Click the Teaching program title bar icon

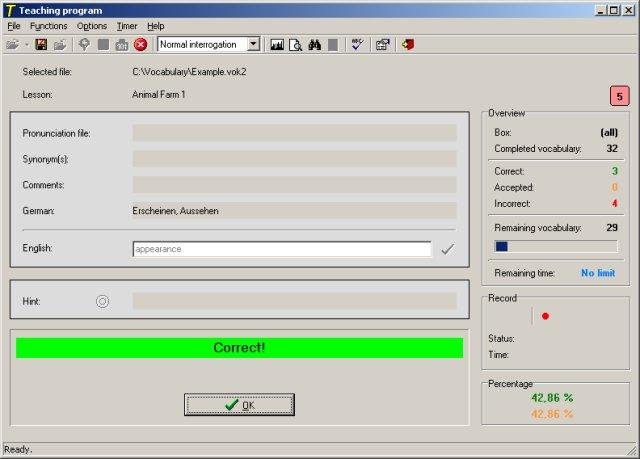(x=10, y=11)
